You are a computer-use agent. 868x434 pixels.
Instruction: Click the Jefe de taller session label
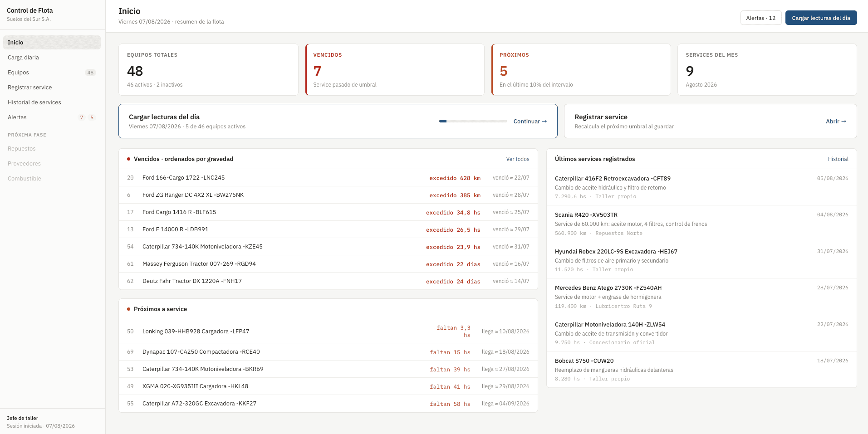(23, 418)
